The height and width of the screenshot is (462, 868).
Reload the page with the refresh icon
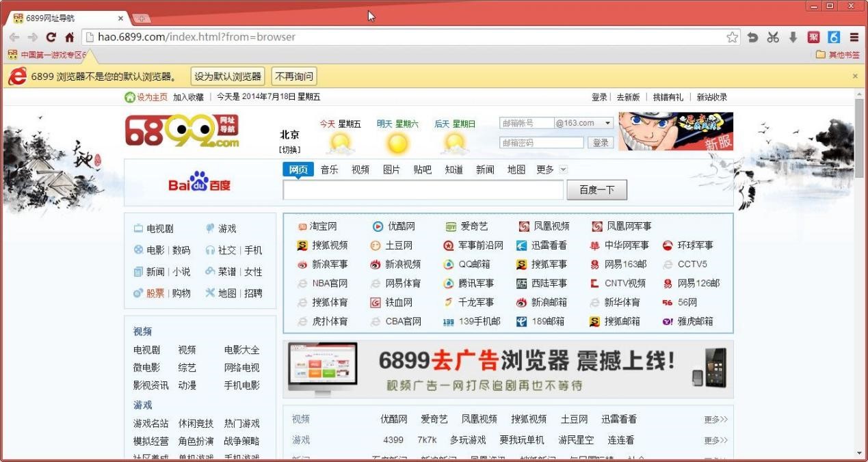tap(50, 38)
